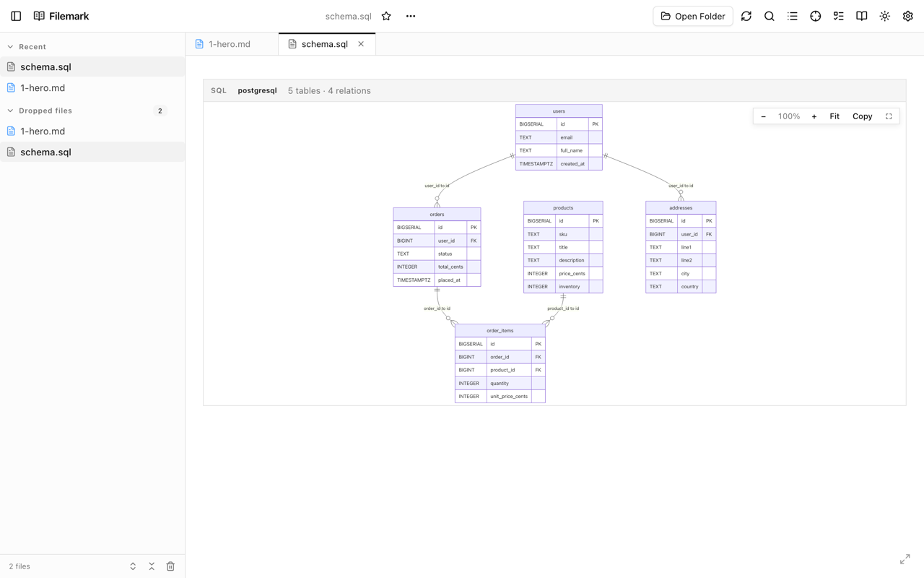Image resolution: width=924 pixels, height=578 pixels.
Task: Toggle light/dark theme sun icon
Action: tap(885, 16)
